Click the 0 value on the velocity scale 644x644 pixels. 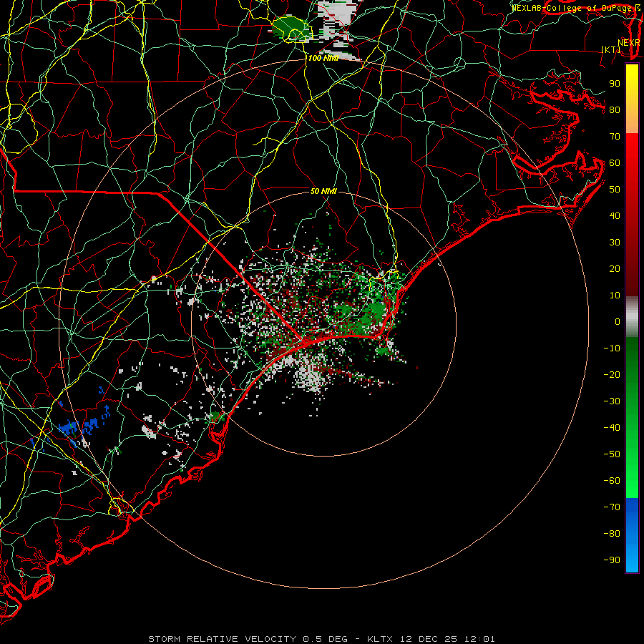pos(618,321)
